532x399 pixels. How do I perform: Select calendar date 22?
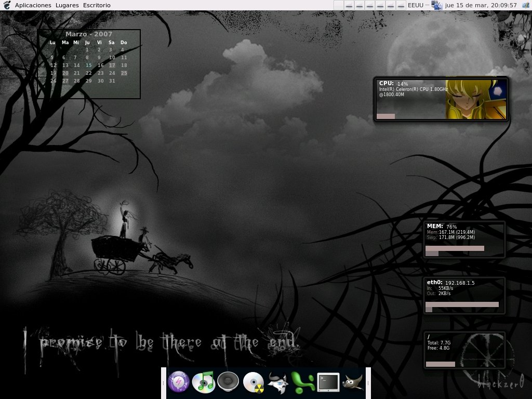[x=88, y=73]
